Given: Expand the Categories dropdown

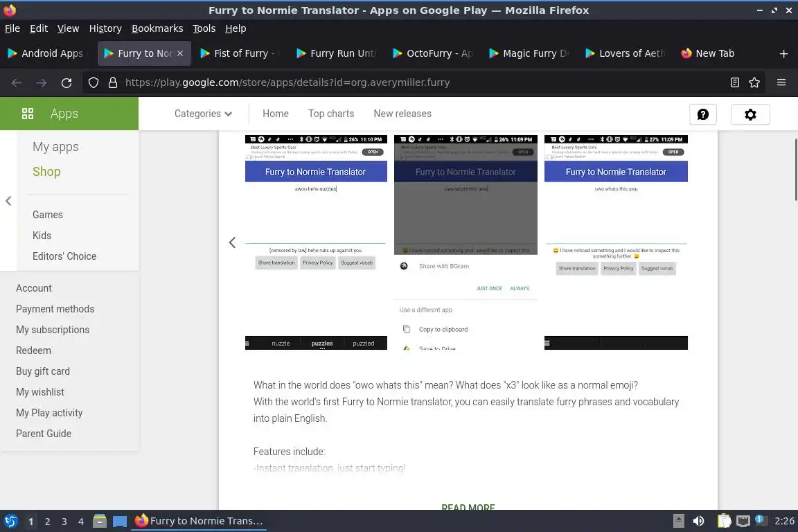Looking at the screenshot, I should pos(203,114).
